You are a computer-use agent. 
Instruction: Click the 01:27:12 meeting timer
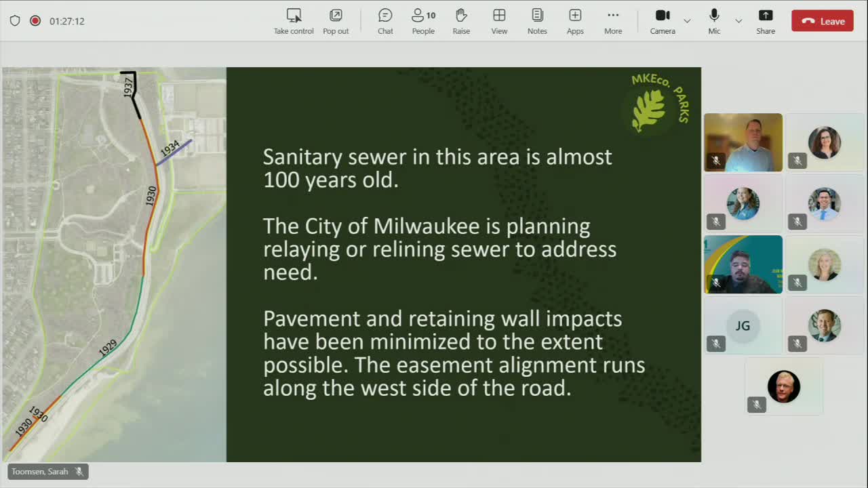67,21
